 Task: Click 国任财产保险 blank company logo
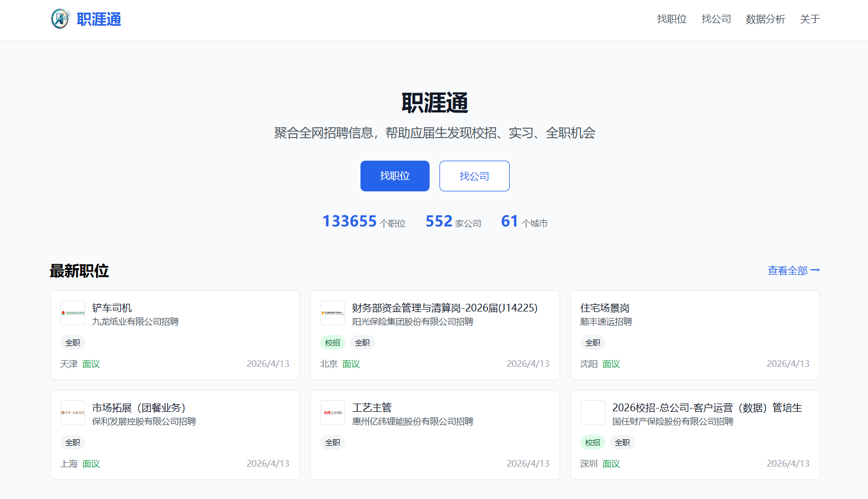coord(593,412)
